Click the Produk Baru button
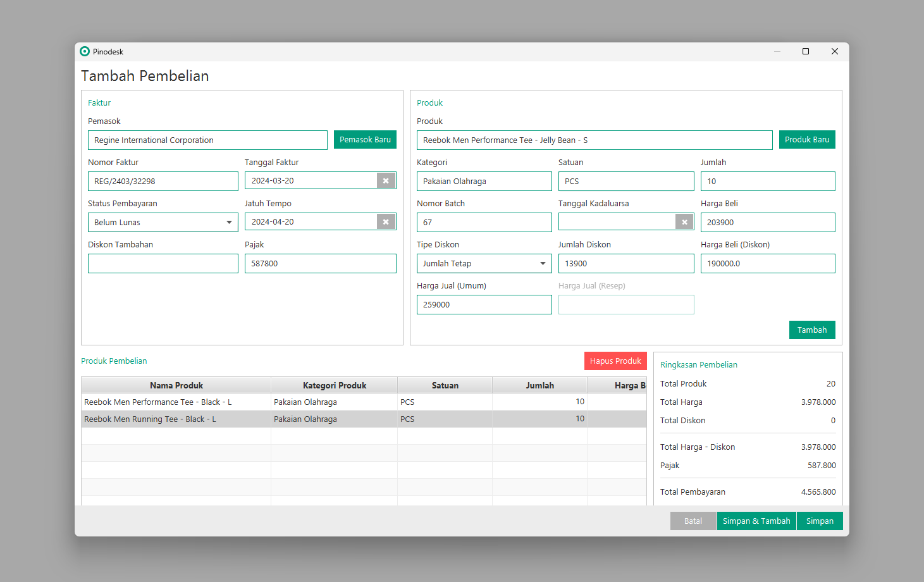 pyautogui.click(x=806, y=140)
